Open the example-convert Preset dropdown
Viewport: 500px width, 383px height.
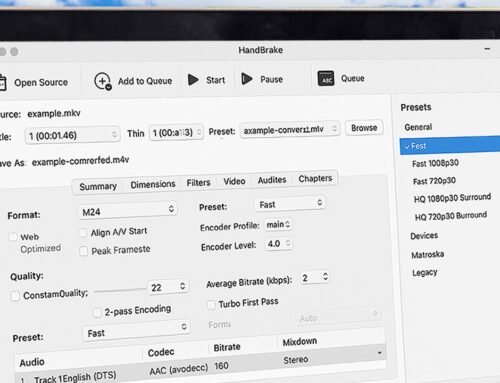[x=290, y=129]
